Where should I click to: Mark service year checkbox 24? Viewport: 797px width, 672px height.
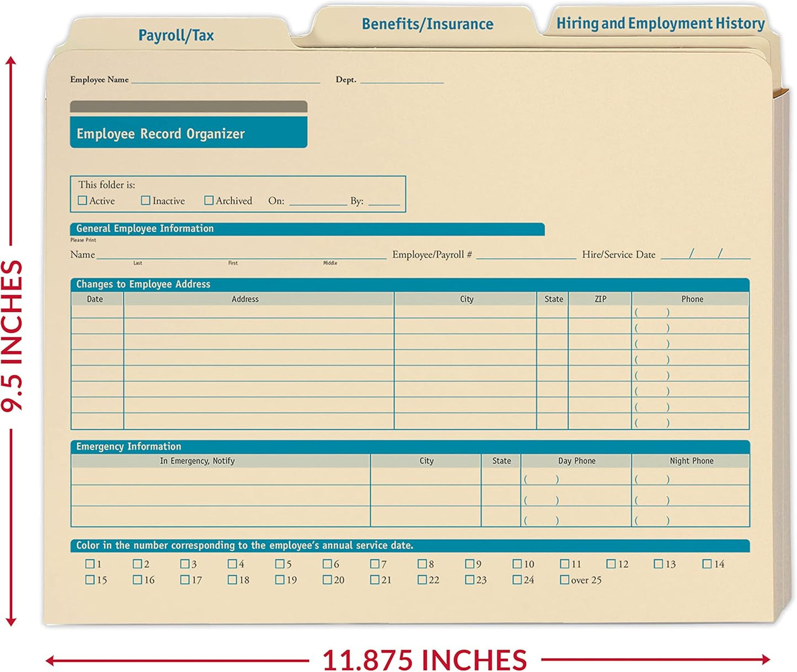click(x=516, y=579)
